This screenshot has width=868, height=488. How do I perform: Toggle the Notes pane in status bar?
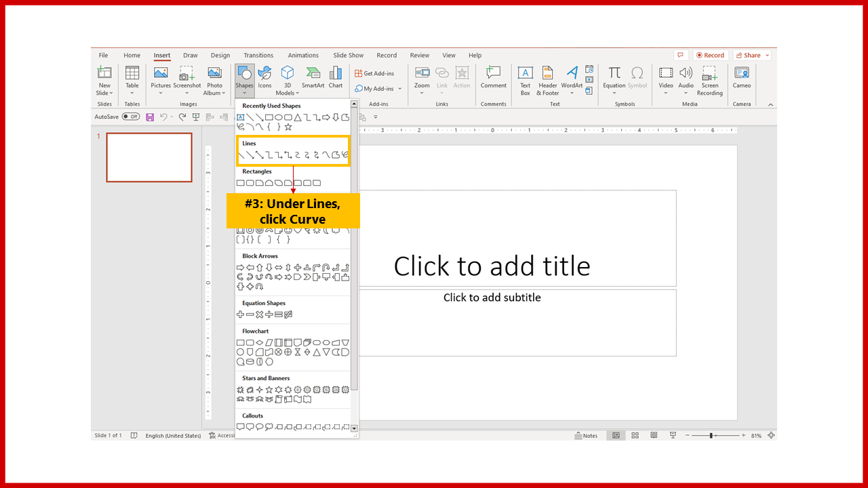coord(586,436)
